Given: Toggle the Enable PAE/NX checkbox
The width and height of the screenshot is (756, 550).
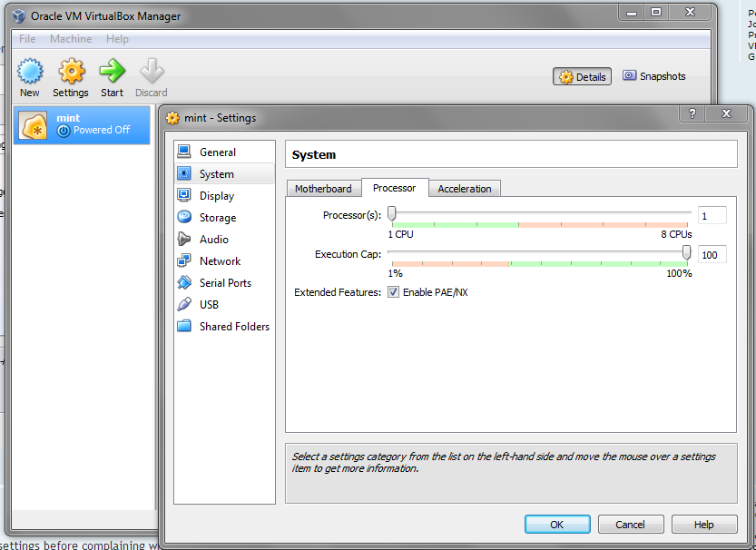Looking at the screenshot, I should [x=393, y=292].
